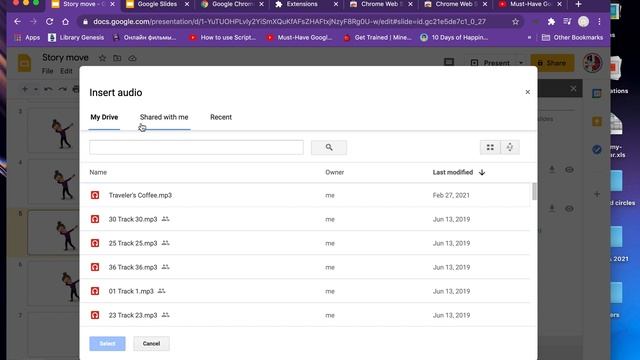Viewport: 640px width, 360px height.
Task: Select slide 4 thumbnail in filmstrip
Action: click(53, 182)
